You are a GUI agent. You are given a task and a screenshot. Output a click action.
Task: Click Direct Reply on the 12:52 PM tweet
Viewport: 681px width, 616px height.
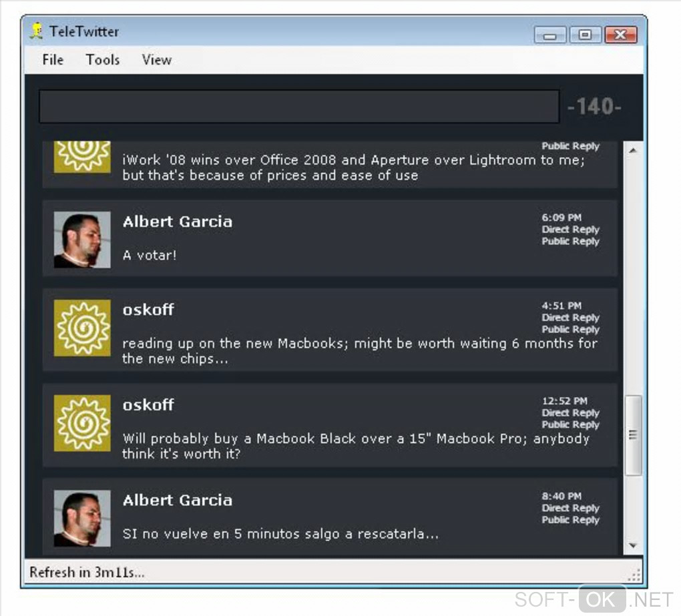(570, 412)
